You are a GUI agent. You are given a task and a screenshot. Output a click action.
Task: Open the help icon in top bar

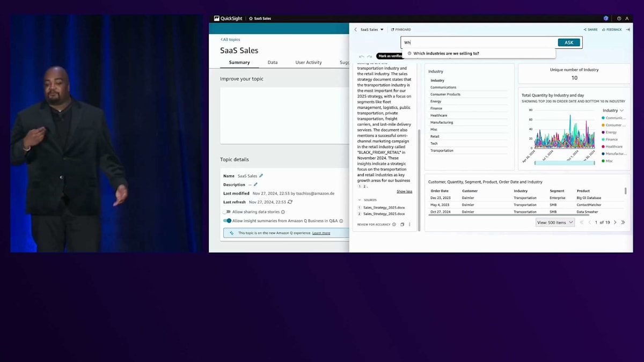[x=619, y=18]
